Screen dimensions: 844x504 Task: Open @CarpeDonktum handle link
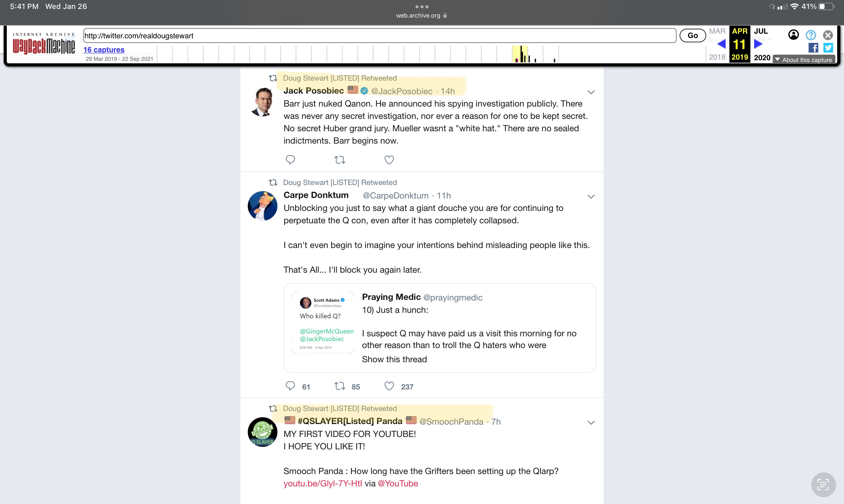click(x=396, y=195)
